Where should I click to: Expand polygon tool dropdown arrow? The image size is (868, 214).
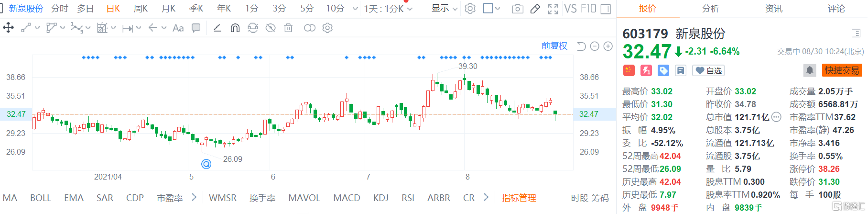pyautogui.click(x=63, y=28)
